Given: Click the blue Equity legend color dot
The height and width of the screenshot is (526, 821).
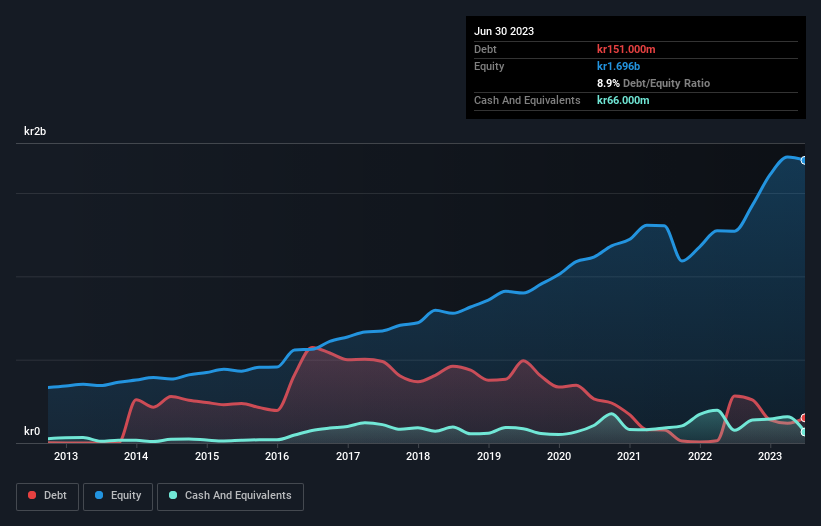Looking at the screenshot, I should tap(99, 495).
